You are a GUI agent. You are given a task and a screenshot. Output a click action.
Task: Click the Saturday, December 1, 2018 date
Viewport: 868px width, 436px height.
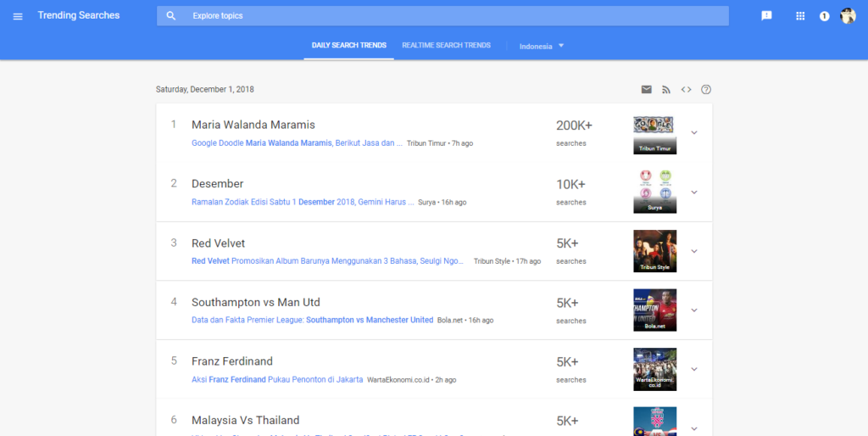205,89
